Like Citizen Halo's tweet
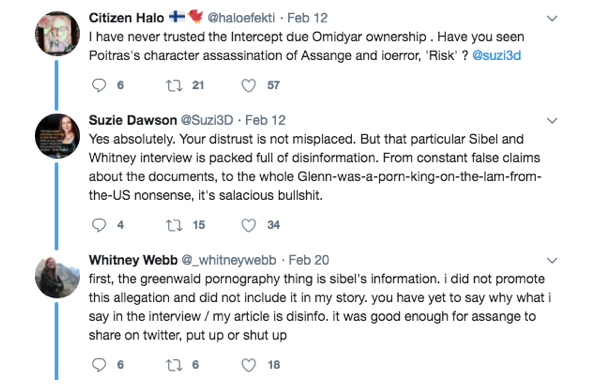 coord(248,85)
